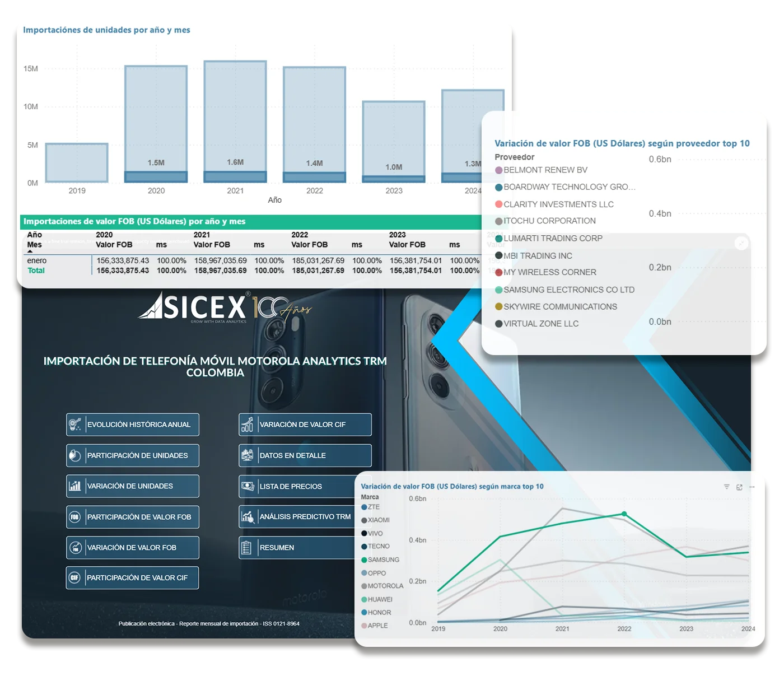Select MY WIRELESS CORNER legend entry
Image resolution: width=784 pixels, height=690 pixels.
tap(546, 272)
